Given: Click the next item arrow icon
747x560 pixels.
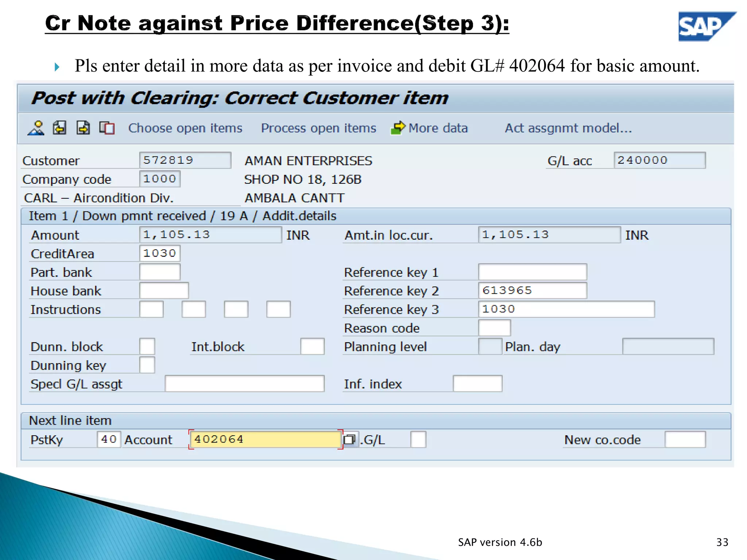Looking at the screenshot, I should pyautogui.click(x=83, y=128).
